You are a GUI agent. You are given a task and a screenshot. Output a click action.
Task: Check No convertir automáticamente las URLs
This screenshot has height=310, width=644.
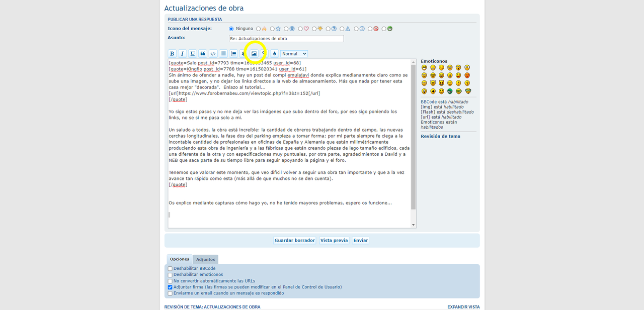tap(170, 281)
